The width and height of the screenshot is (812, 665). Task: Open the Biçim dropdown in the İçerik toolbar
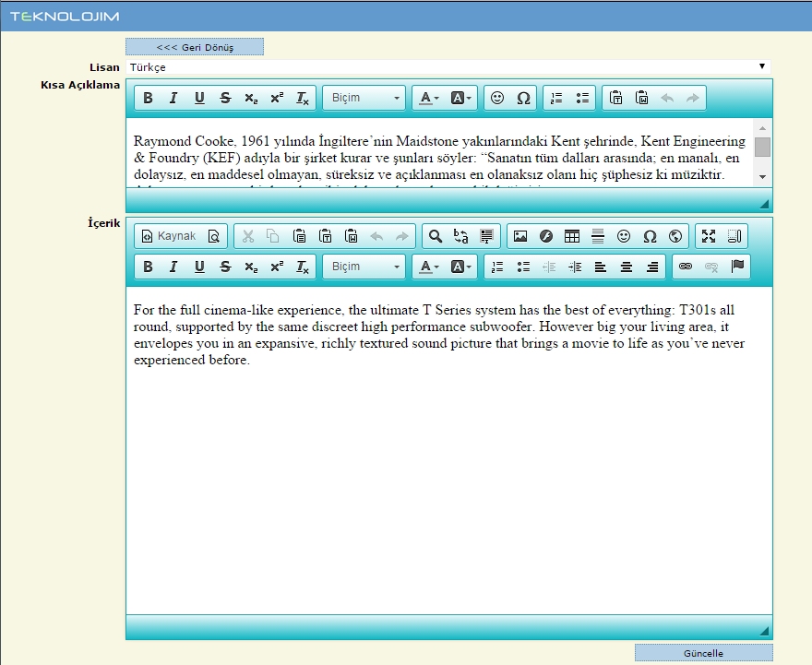point(364,267)
